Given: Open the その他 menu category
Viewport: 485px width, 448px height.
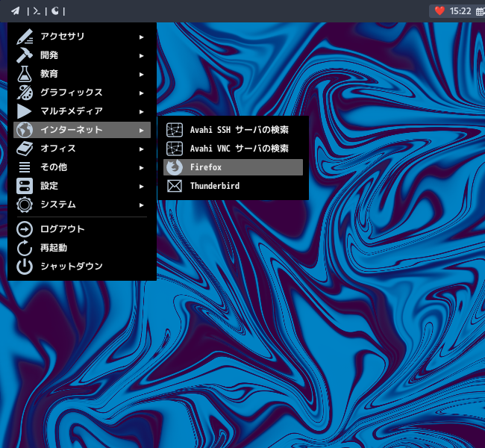Looking at the screenshot, I should 82,167.
